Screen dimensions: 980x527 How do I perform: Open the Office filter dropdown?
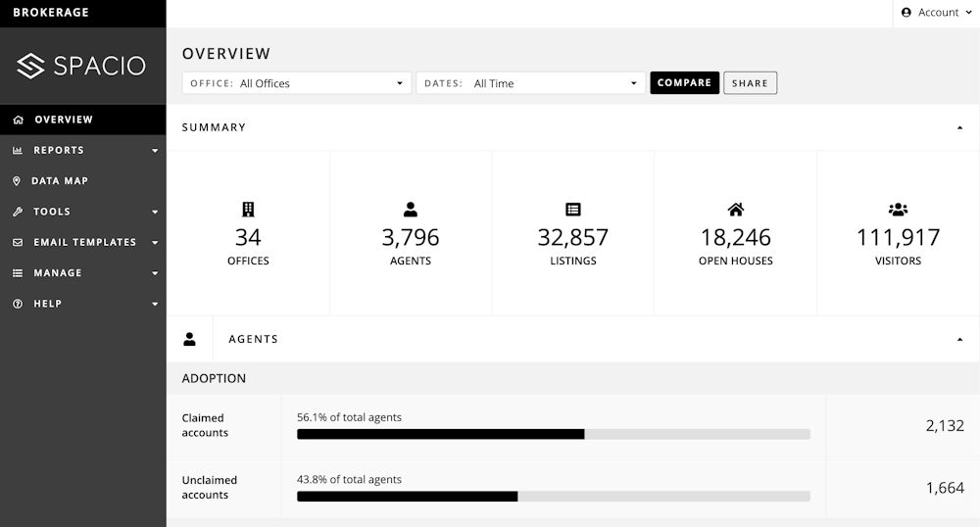coord(296,83)
